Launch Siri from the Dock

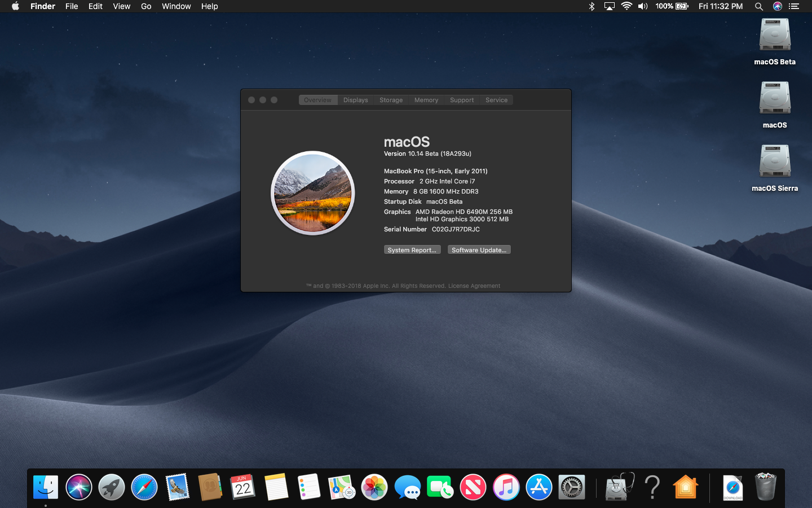click(79, 487)
